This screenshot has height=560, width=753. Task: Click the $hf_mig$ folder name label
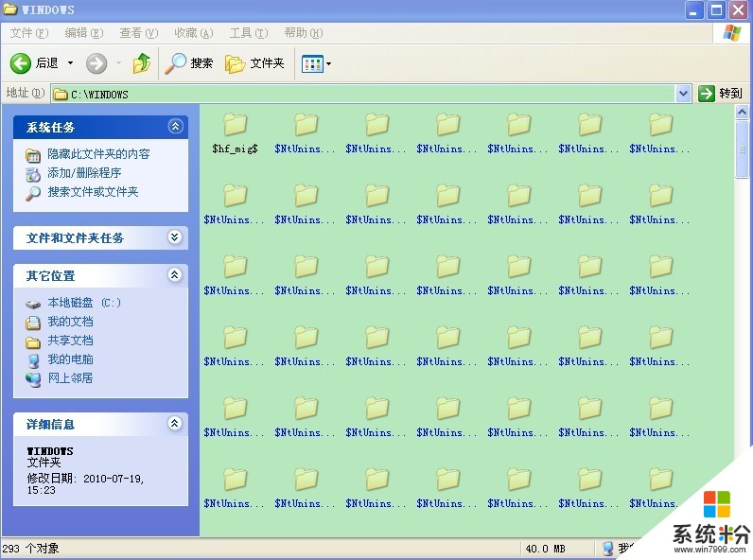[235, 149]
